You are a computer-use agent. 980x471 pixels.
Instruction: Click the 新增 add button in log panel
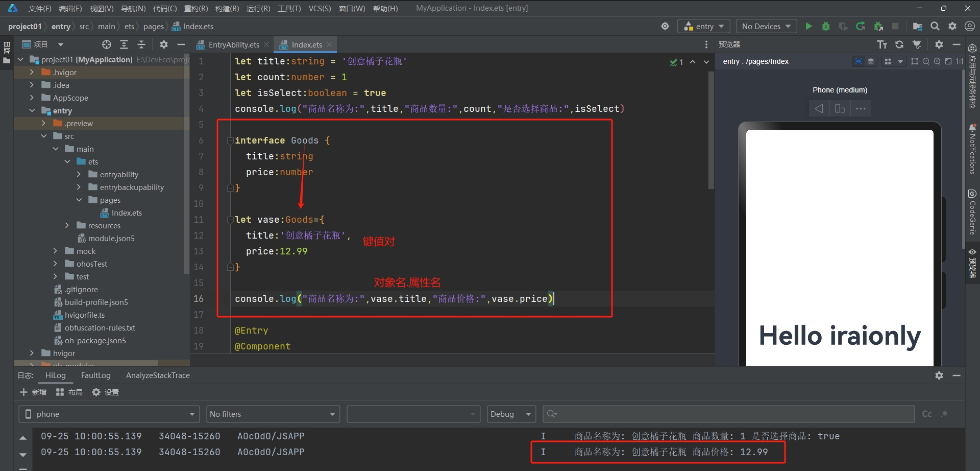point(33,392)
